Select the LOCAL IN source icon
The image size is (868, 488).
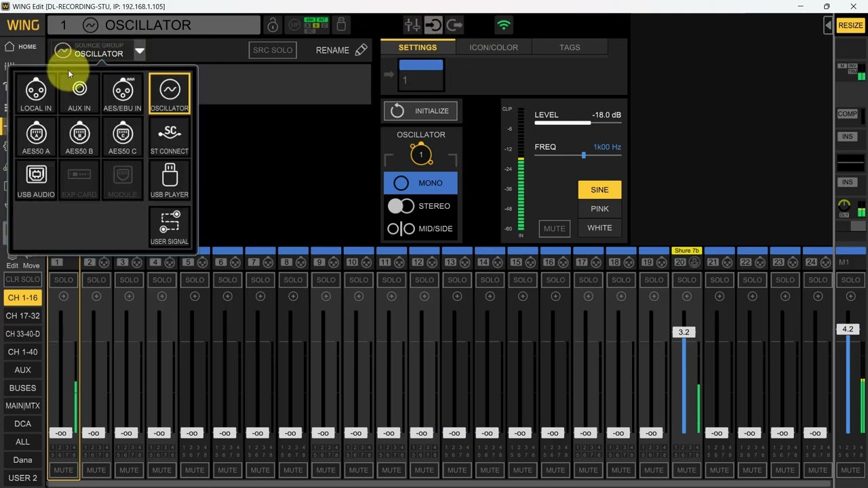pyautogui.click(x=36, y=94)
